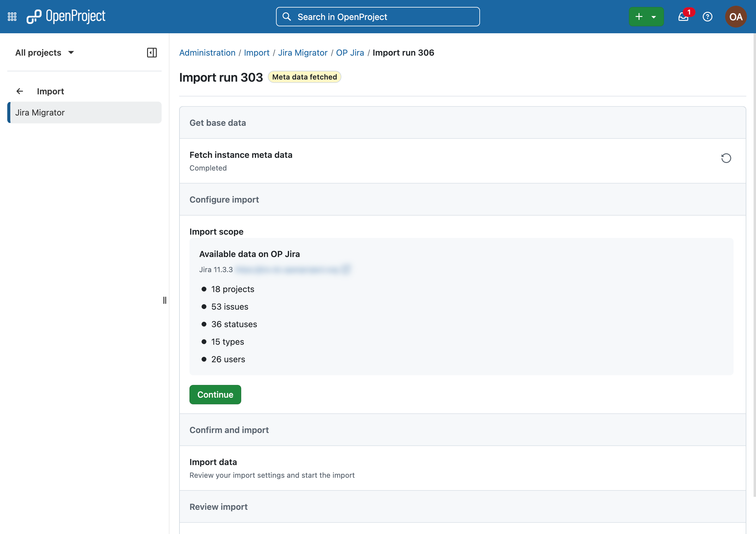756x534 pixels.
Task: Click the '36 statuses' list entry
Action: tap(234, 324)
